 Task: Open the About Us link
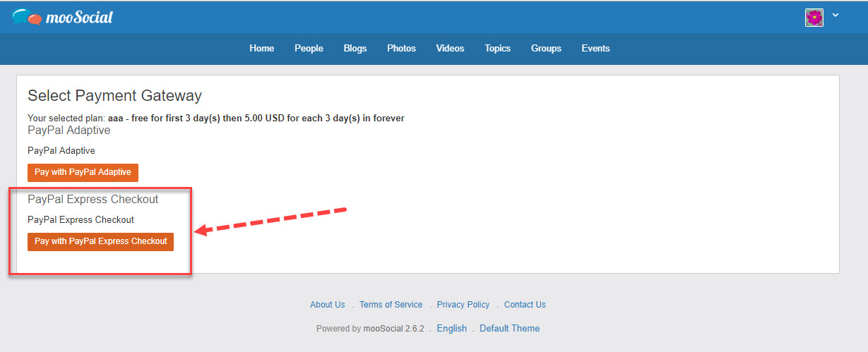click(328, 305)
